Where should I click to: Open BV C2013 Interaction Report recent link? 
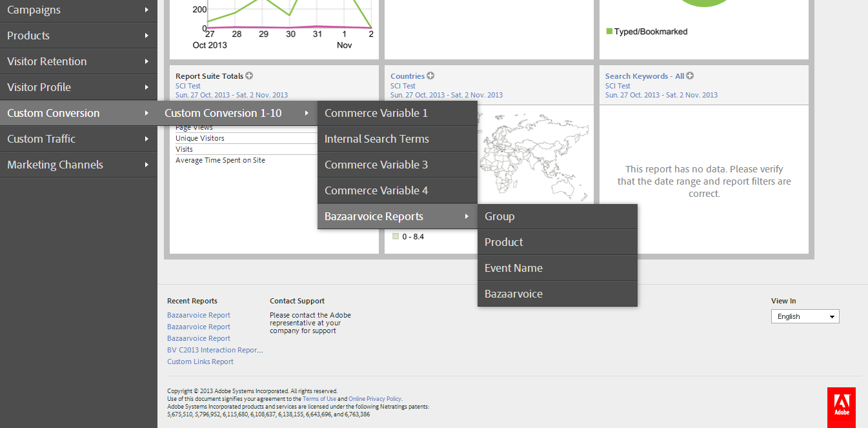[x=215, y=350]
